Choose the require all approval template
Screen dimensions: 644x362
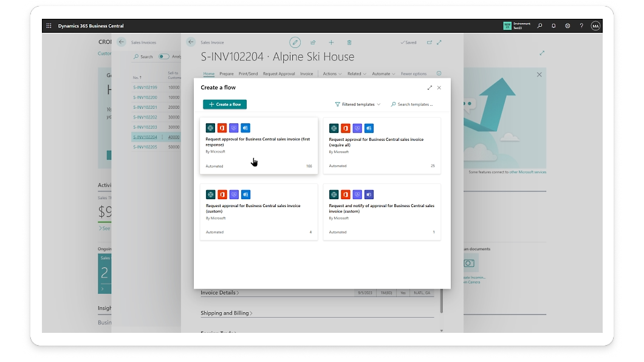382,146
